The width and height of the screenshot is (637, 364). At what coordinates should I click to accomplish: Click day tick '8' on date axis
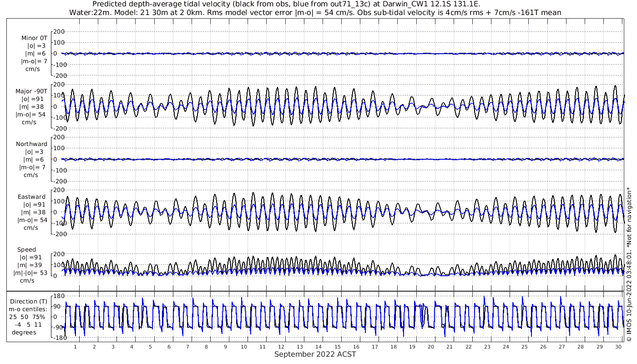[x=207, y=347]
